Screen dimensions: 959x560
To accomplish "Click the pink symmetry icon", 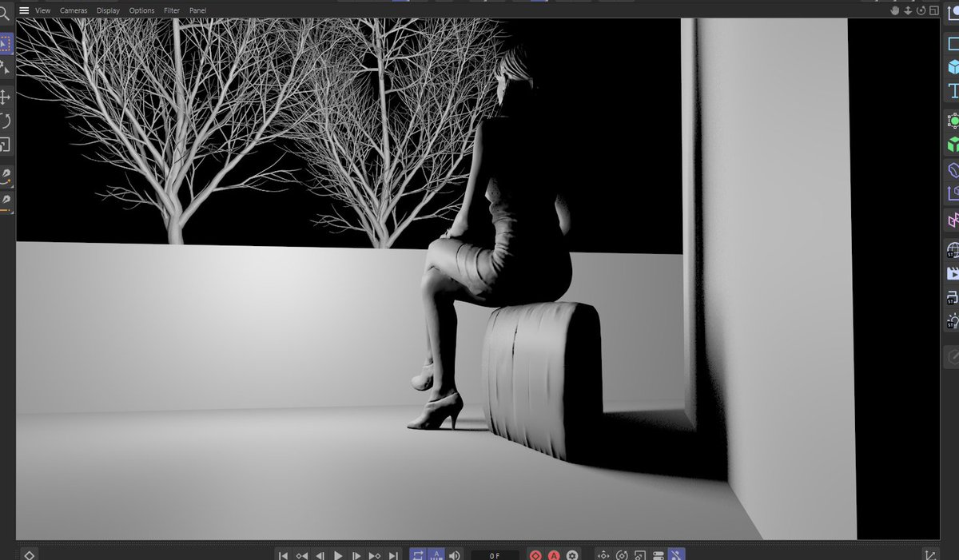I will (x=953, y=219).
